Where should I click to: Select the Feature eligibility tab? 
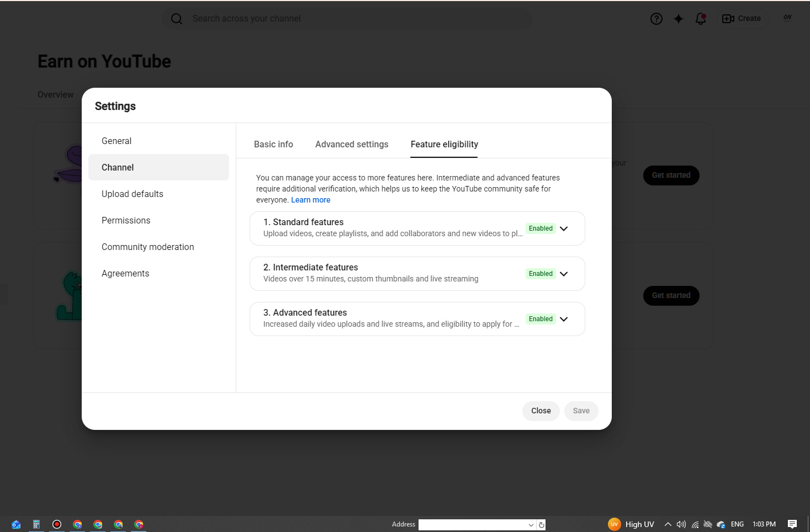444,144
